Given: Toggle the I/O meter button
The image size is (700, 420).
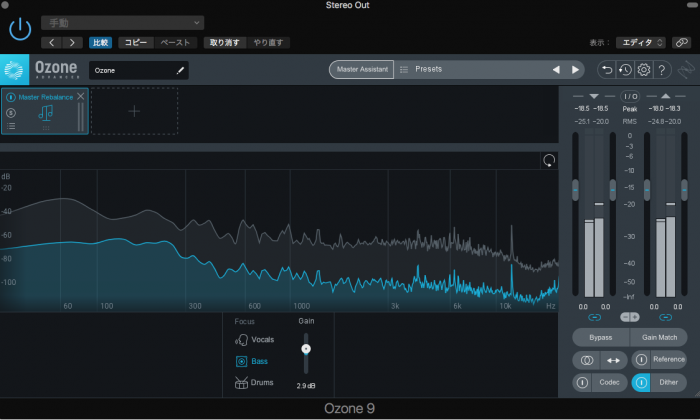Looking at the screenshot, I should point(630,96).
